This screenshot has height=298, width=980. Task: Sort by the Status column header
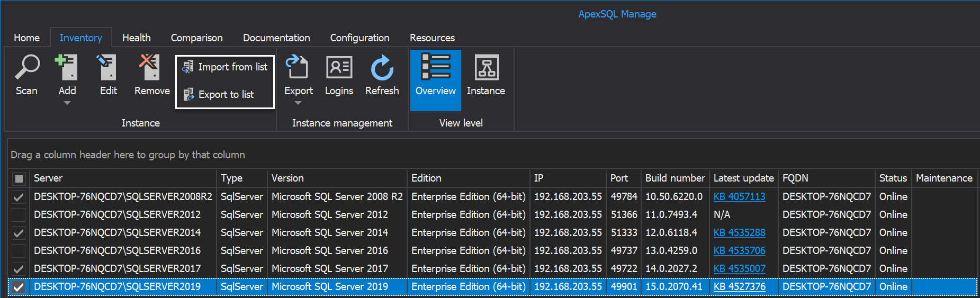tap(893, 178)
